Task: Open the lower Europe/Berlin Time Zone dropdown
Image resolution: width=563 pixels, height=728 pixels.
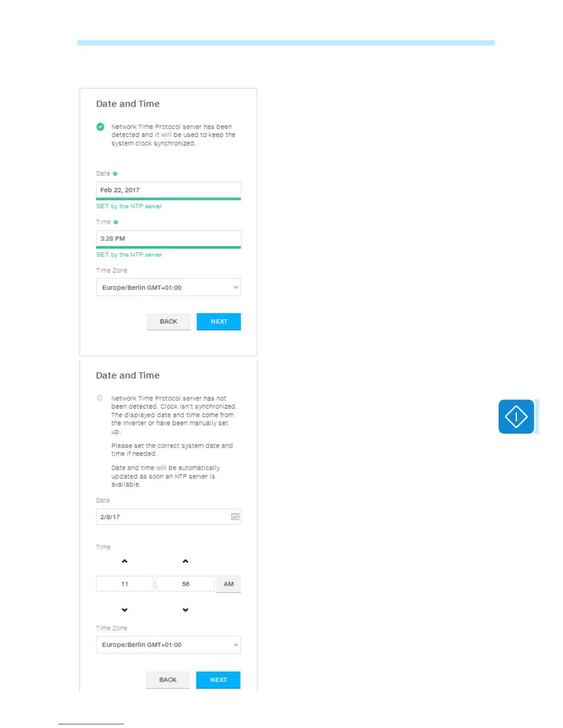Action: [x=168, y=644]
